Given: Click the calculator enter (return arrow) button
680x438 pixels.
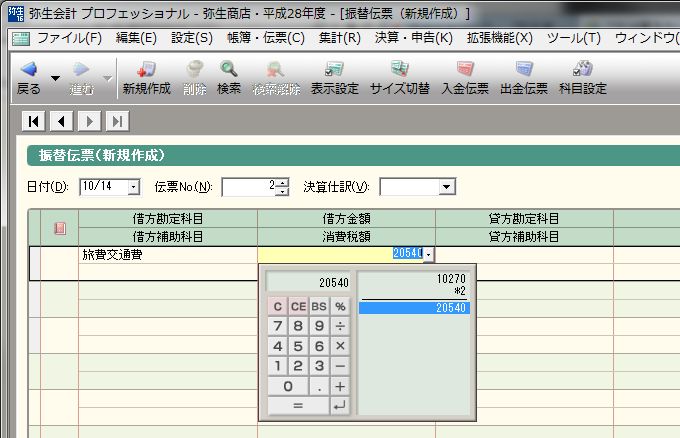Looking at the screenshot, I should coord(340,406).
